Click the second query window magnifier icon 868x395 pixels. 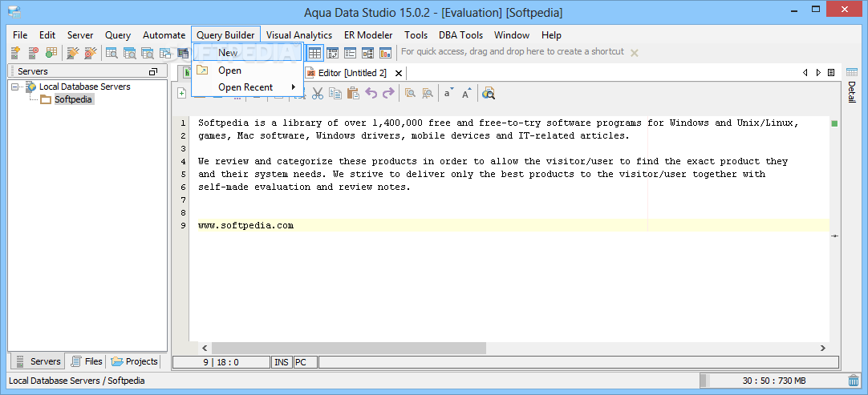(x=129, y=53)
